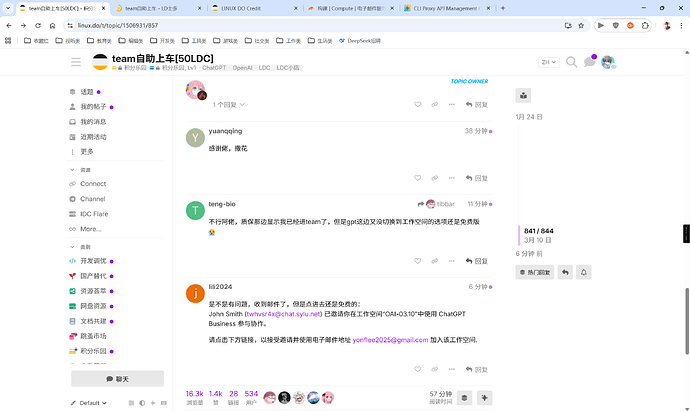Like the topic owner's post at top
690x411 pixels.
point(418,104)
